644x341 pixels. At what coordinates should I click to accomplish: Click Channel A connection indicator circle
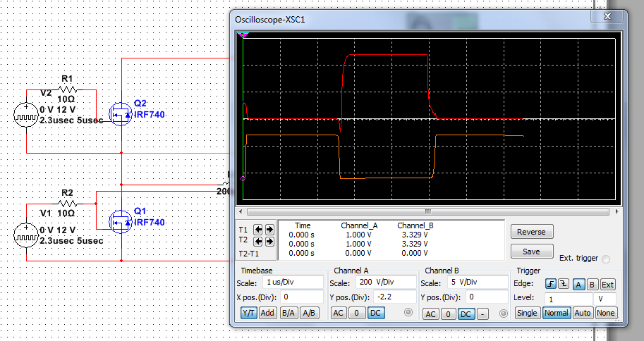click(408, 312)
